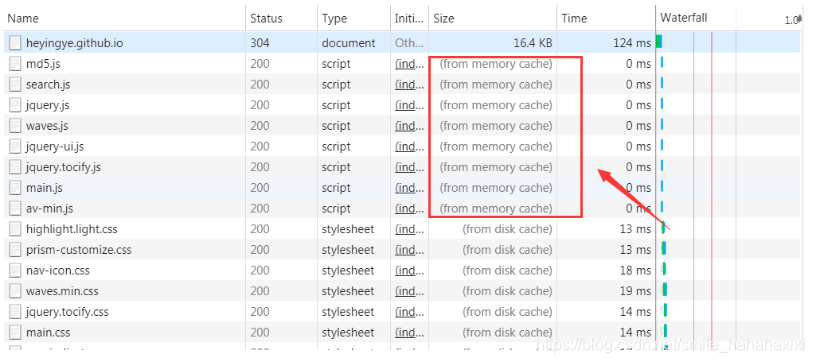Click the 19 ms time cell
This screenshot has height=363, width=814.
[635, 291]
